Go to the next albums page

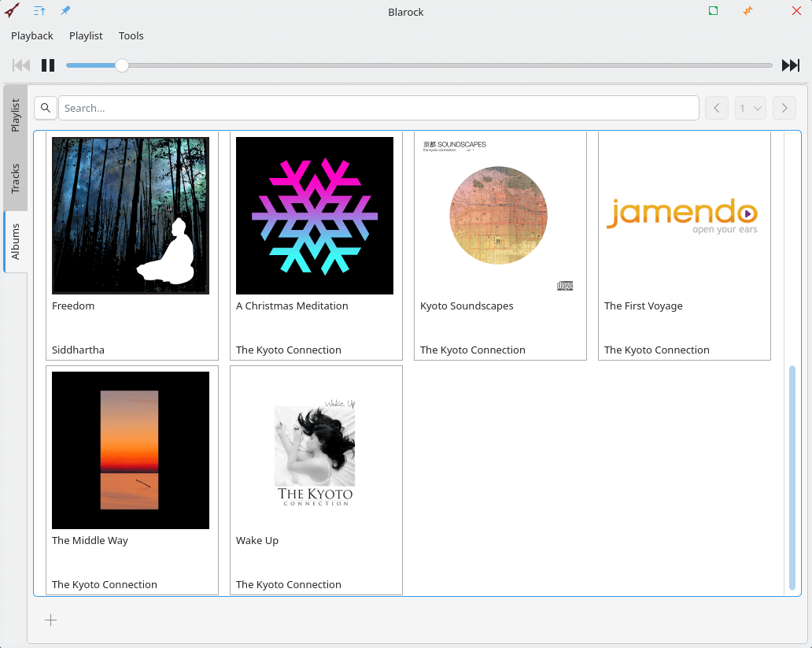coord(784,108)
